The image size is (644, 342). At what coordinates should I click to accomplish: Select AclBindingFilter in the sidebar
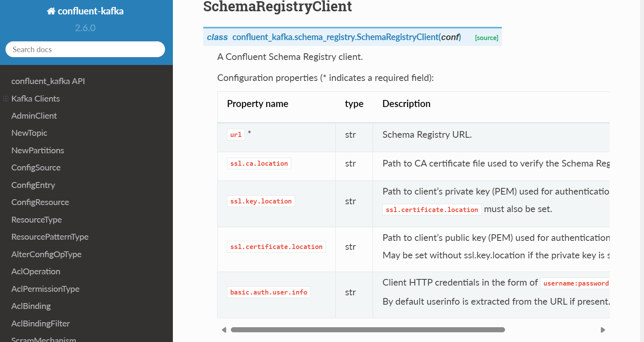click(40, 324)
